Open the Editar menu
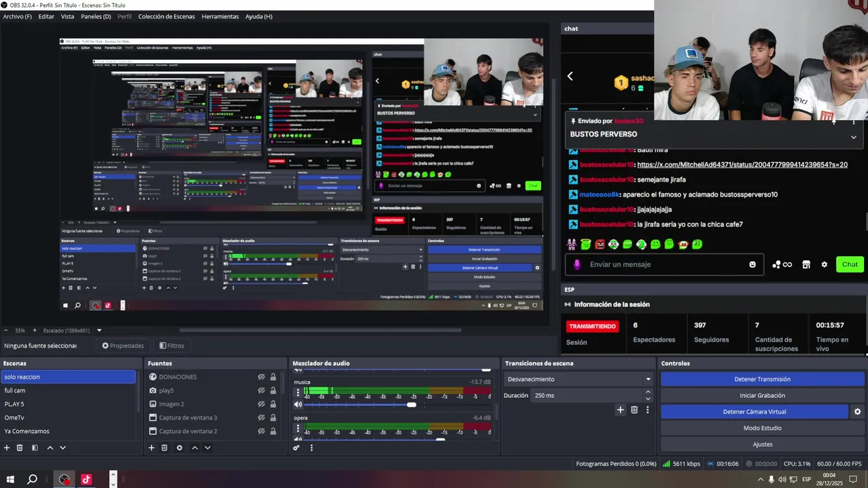Viewport: 868px width, 488px height. click(46, 16)
